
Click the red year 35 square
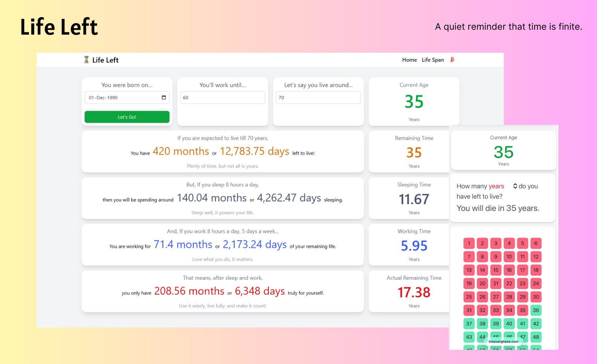(x=522, y=310)
